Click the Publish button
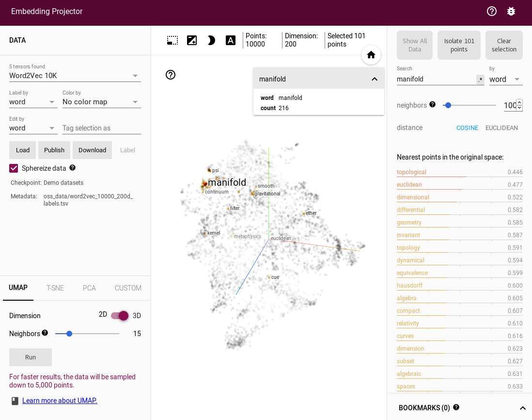This screenshot has width=532, height=420. click(54, 150)
